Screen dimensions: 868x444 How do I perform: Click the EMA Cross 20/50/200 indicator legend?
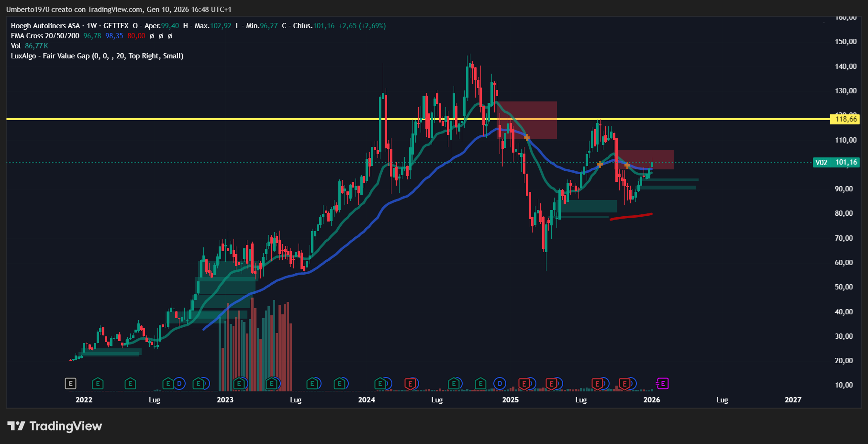(x=45, y=36)
